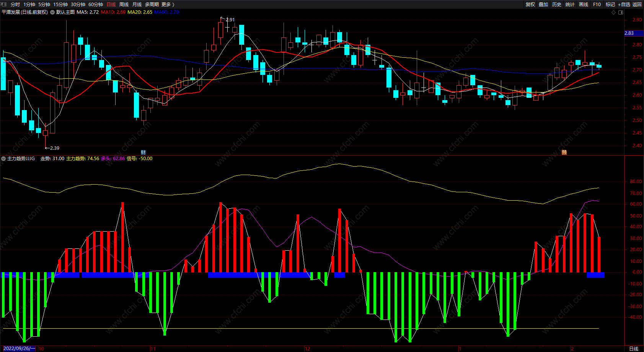Click the 叠加 overlay button
This screenshot has height=352, width=644.
[543, 5]
